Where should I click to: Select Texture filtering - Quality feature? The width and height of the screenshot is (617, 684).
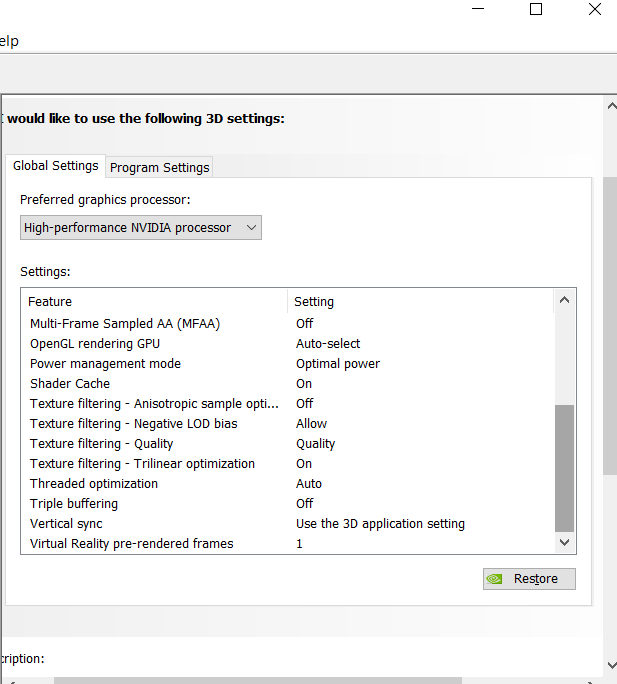tap(287, 444)
